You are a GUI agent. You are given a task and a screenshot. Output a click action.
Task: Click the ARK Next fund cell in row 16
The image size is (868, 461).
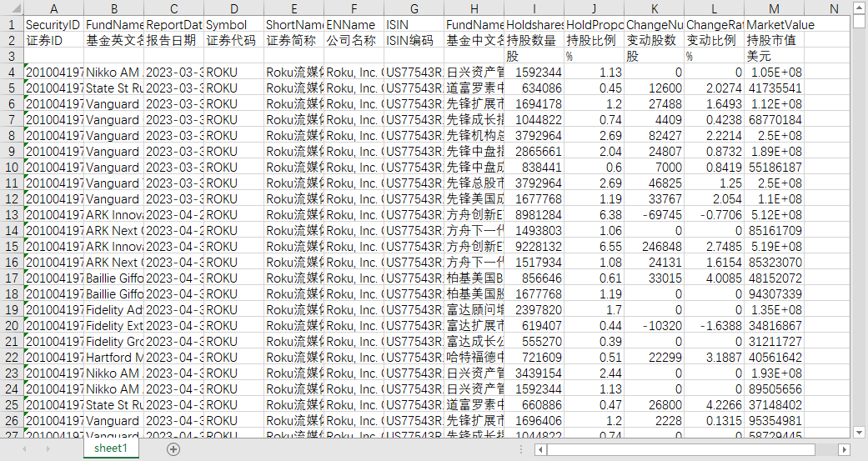click(x=114, y=263)
